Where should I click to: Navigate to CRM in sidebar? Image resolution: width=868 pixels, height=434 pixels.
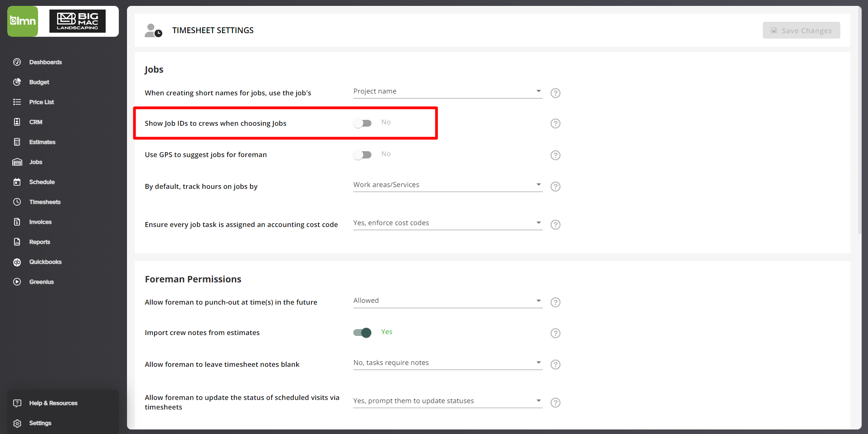[x=36, y=122]
